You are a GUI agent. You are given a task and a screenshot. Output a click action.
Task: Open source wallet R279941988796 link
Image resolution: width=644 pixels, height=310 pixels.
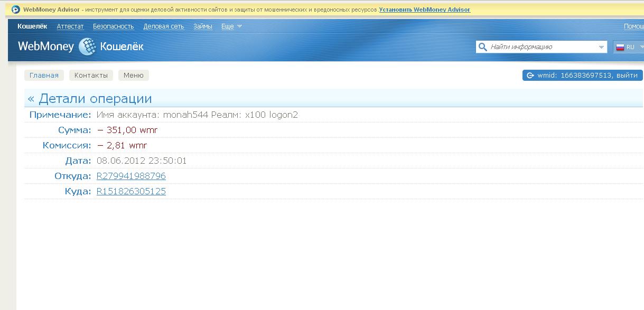pos(131,176)
